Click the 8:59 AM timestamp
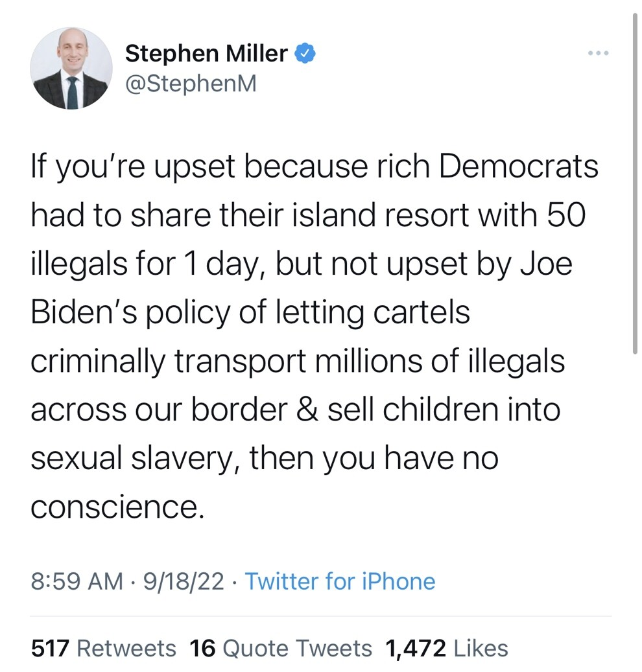This screenshot has height=672, width=642. tap(77, 581)
